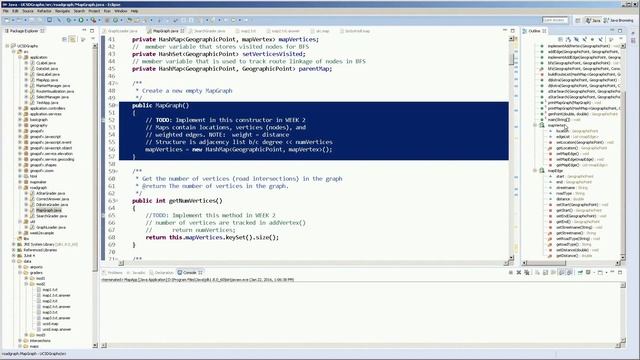Maximize the Outline view

[620, 31]
